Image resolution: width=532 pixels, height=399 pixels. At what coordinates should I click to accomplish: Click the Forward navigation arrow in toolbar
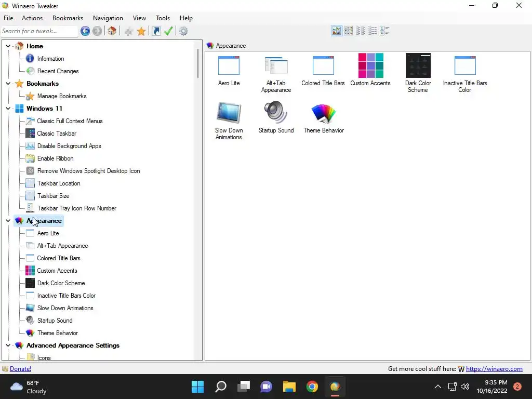97,31
